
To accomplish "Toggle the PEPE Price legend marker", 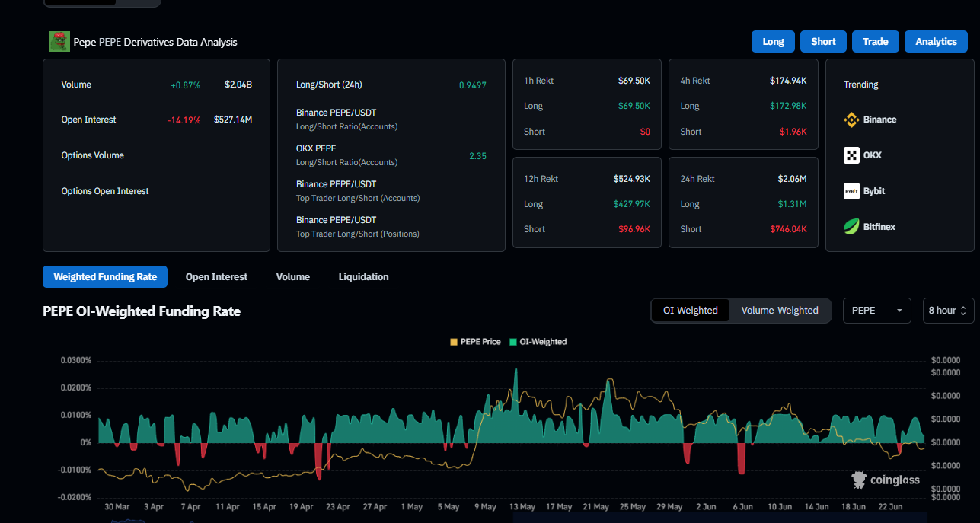I will click(x=455, y=342).
